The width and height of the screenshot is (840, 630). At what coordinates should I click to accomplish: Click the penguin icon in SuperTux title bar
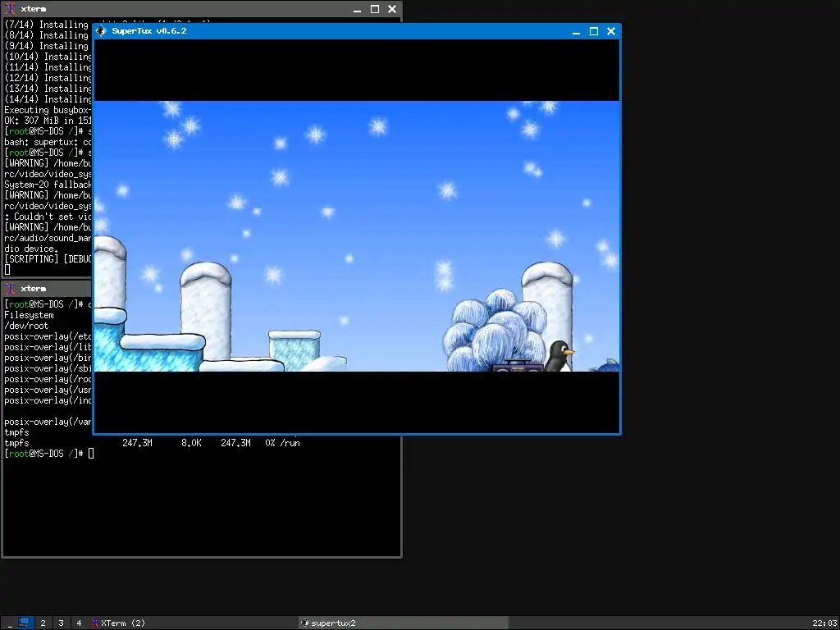point(101,31)
